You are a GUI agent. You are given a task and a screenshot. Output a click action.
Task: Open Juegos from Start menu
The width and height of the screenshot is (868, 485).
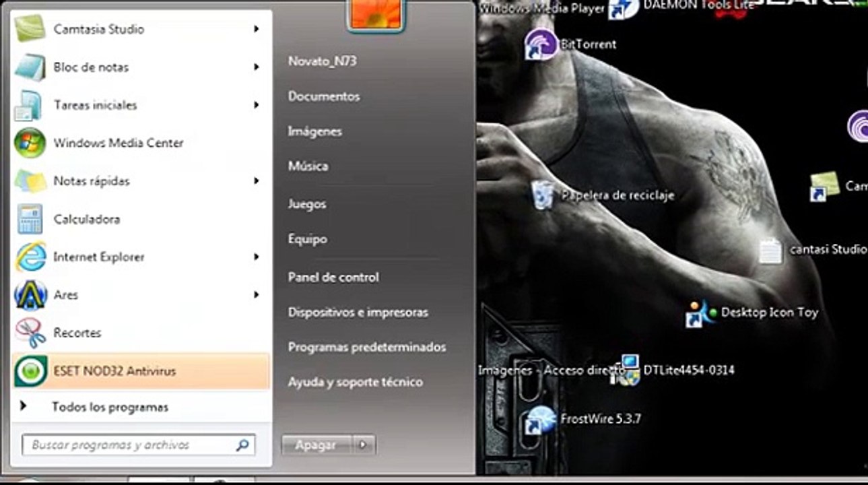307,204
